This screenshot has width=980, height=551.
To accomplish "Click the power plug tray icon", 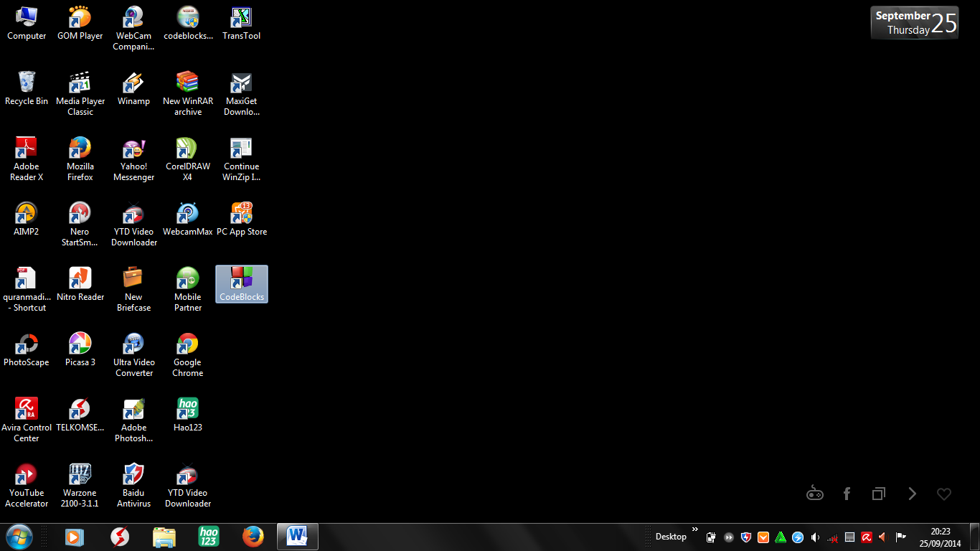I will point(712,537).
